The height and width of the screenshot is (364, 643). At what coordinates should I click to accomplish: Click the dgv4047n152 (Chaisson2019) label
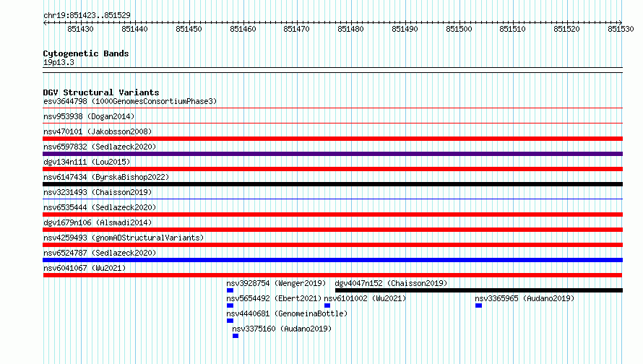coord(391,283)
